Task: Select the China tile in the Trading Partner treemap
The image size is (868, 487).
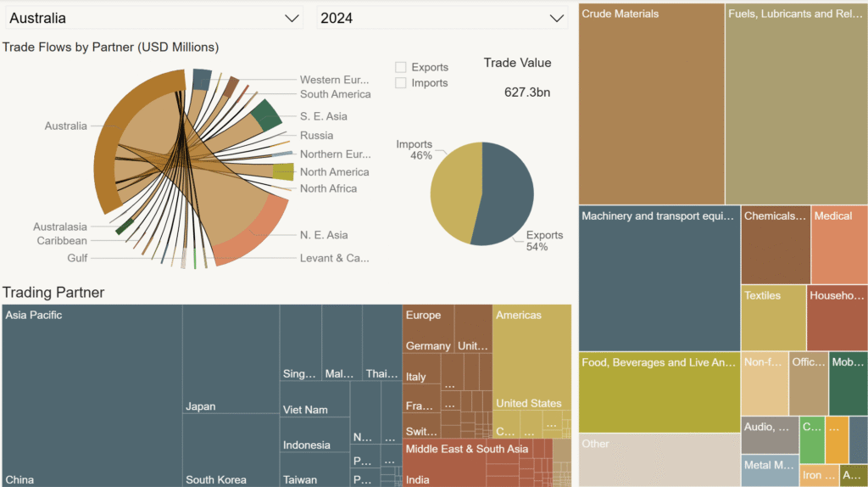Action: 92,399
